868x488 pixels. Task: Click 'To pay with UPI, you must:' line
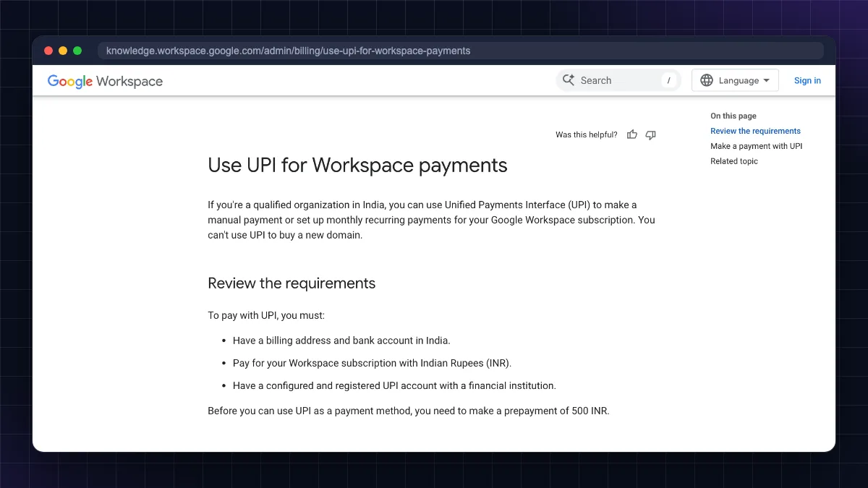[x=266, y=316]
